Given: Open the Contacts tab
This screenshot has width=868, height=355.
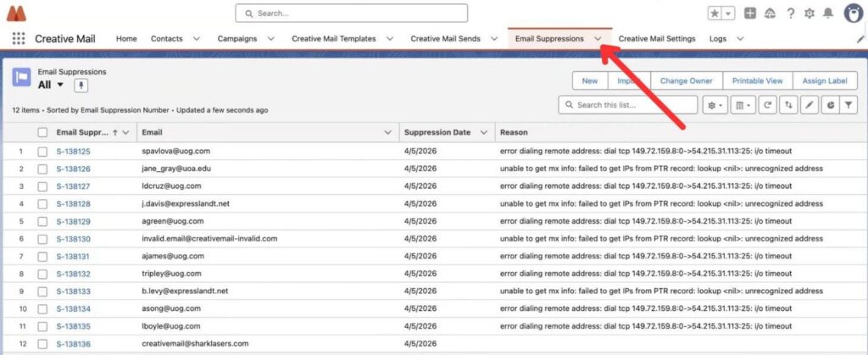Looking at the screenshot, I should pyautogui.click(x=167, y=39).
